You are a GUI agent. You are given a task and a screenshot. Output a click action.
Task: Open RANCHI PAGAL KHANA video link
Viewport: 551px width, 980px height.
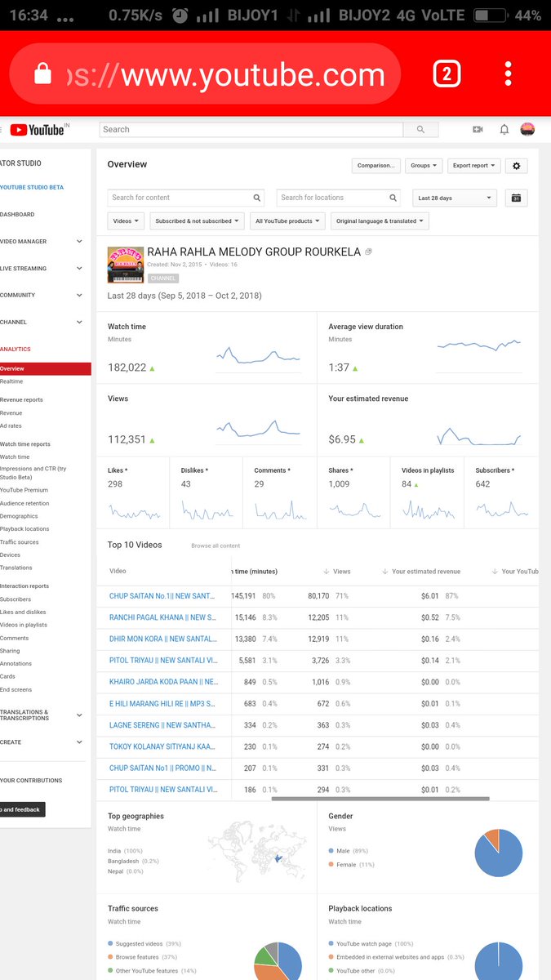point(162,617)
